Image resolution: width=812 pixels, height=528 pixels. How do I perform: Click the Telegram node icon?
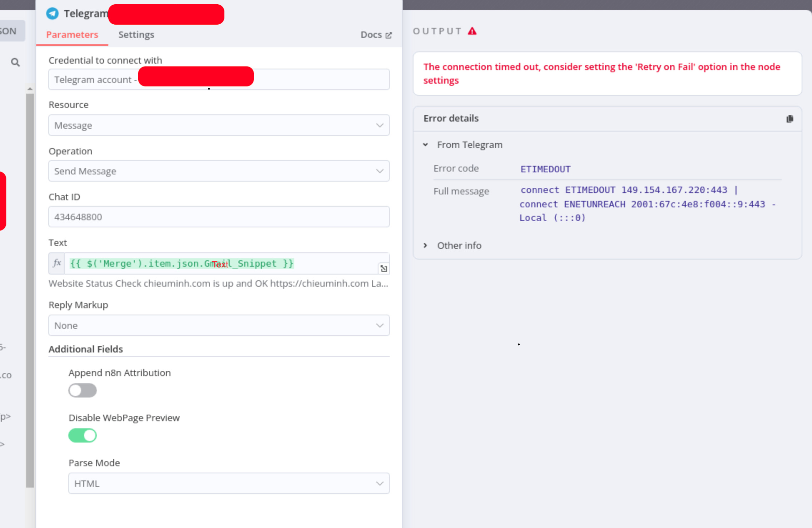tap(53, 14)
